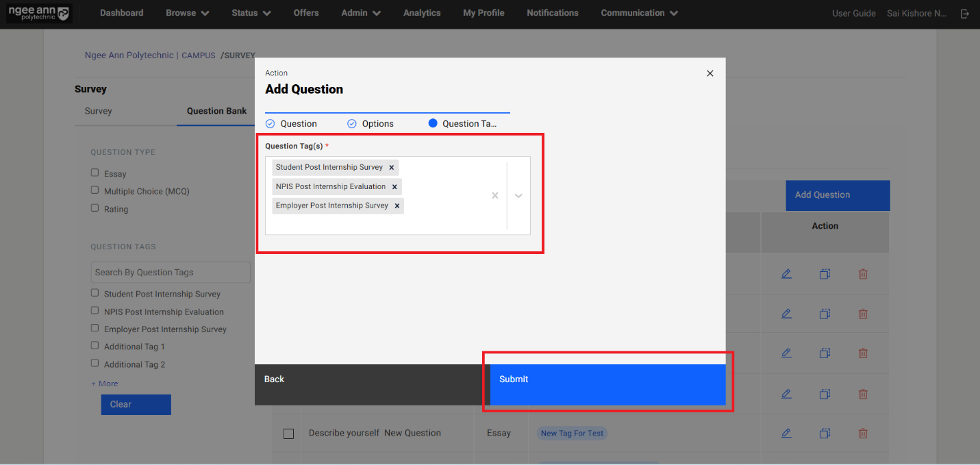
Task: Open the Analytics menu item
Action: (422, 13)
